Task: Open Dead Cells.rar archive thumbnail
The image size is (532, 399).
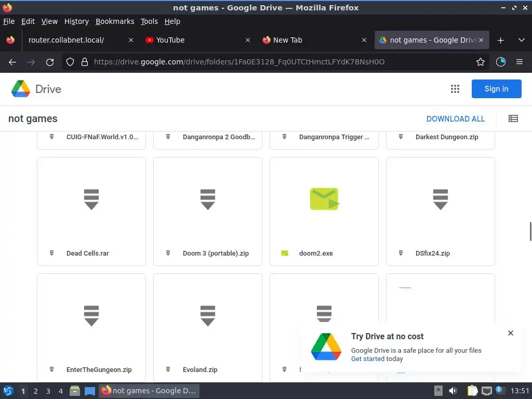Action: 91,199
